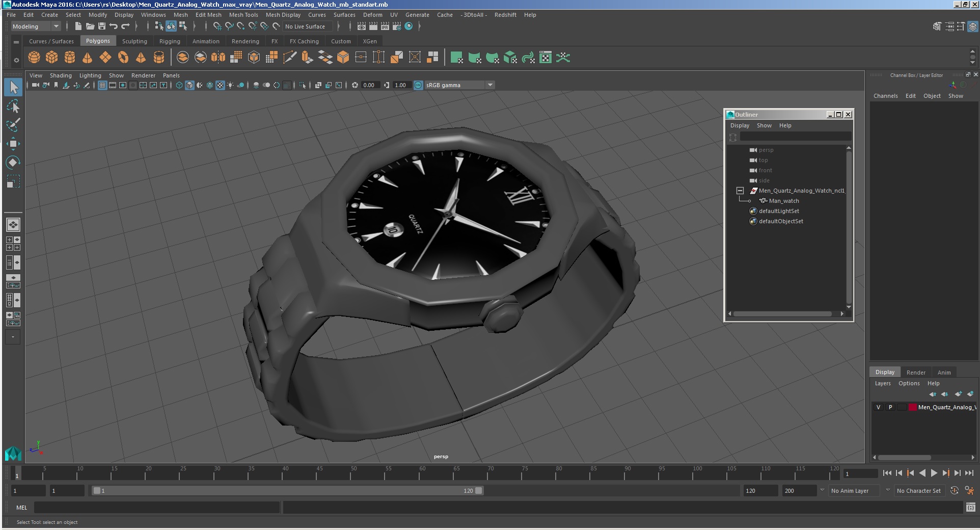Open layer editor Options menu
Viewport: 980px width, 530px height.
(x=909, y=383)
